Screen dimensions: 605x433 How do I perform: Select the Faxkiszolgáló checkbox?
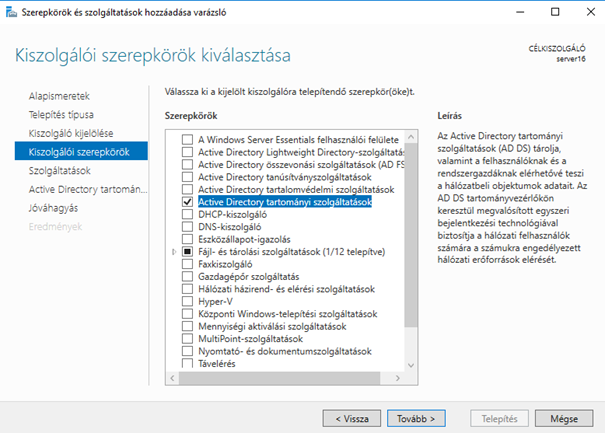pos(188,264)
